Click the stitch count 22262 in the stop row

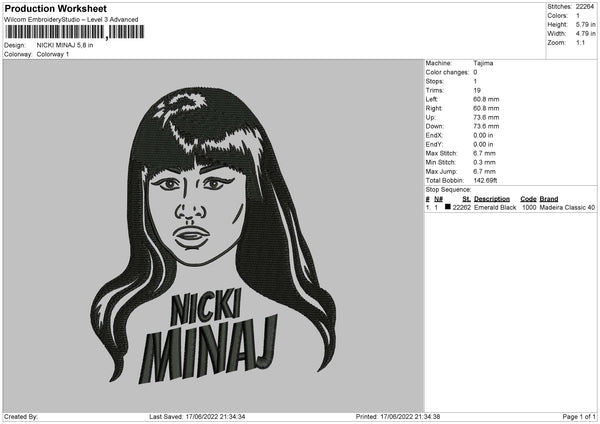coord(461,207)
